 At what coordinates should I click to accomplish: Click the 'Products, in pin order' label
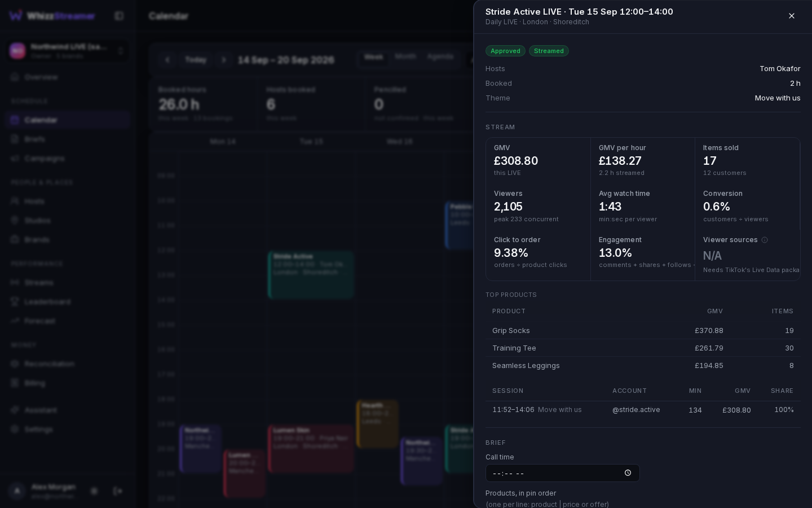(x=520, y=493)
